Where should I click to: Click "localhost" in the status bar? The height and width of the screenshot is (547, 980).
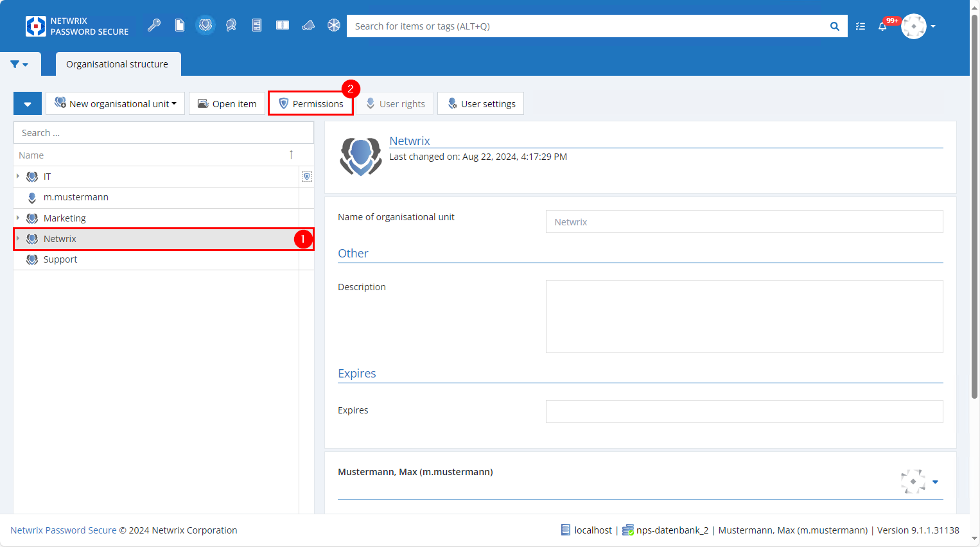point(593,530)
